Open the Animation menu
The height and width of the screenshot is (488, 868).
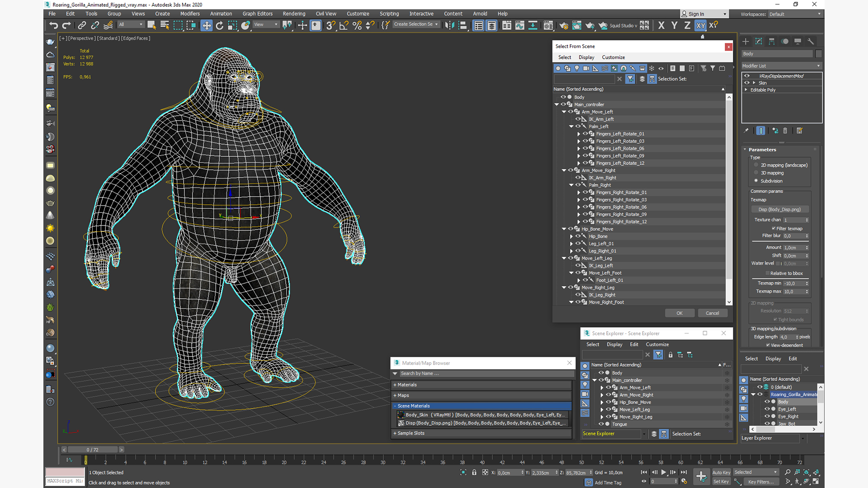pyautogui.click(x=221, y=14)
